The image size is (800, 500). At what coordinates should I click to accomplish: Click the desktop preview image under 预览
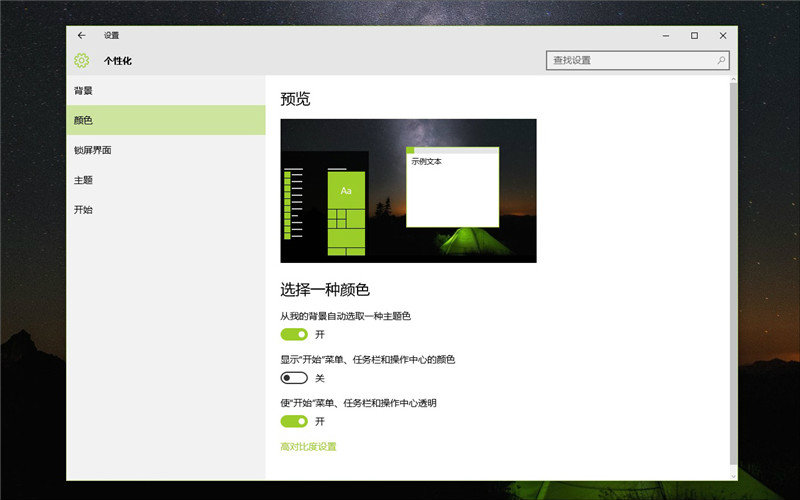click(408, 190)
